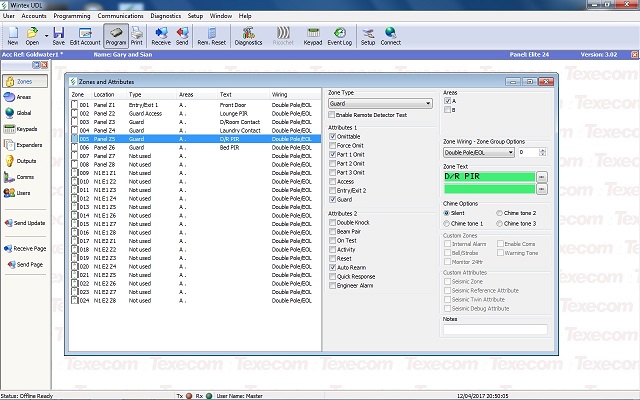Click the Receive Page button

(x=24, y=248)
